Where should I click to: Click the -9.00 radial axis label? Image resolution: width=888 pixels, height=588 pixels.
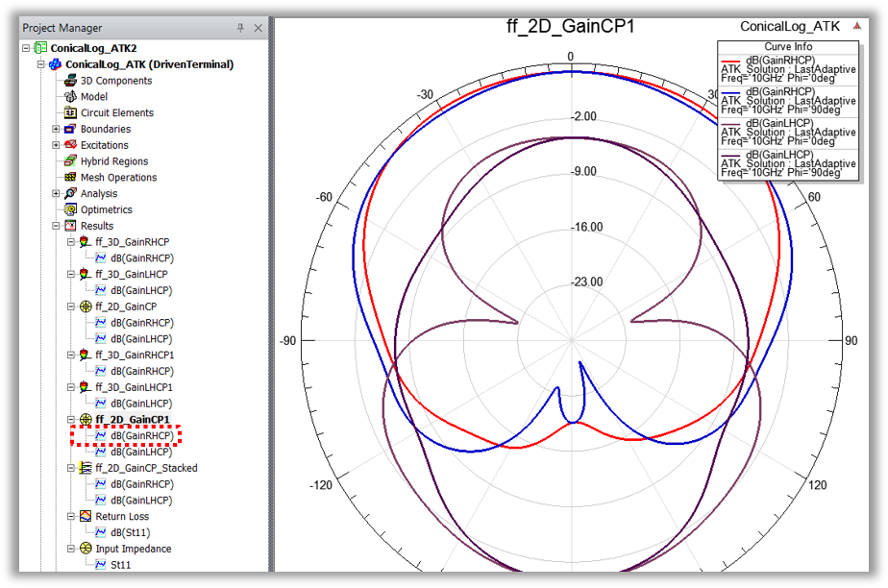point(583,171)
